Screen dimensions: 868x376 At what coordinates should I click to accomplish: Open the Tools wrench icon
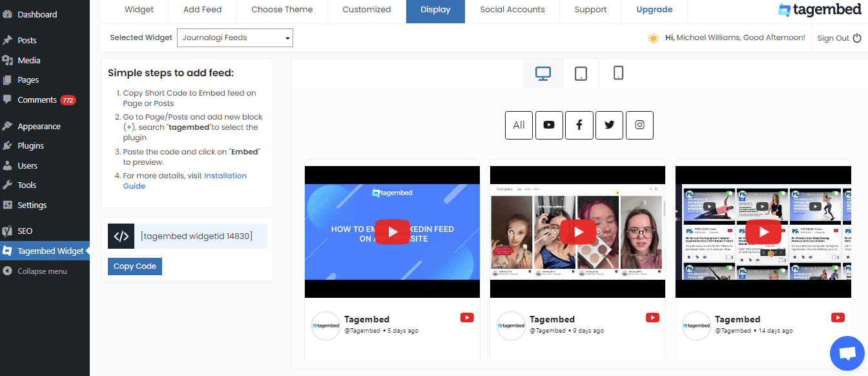8,185
